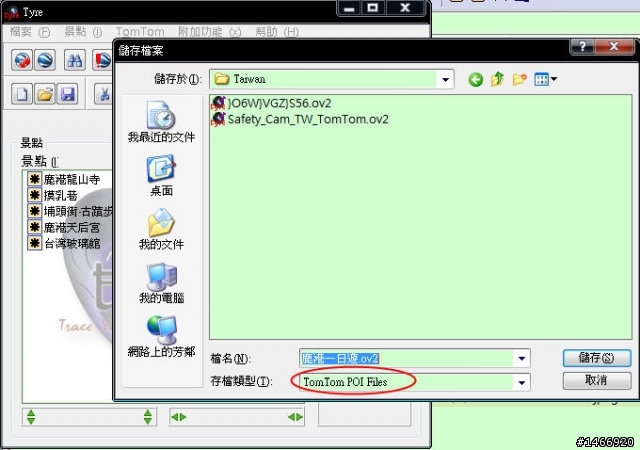The height and width of the screenshot is (450, 640).
Task: Go up one folder level icon
Action: (498, 79)
